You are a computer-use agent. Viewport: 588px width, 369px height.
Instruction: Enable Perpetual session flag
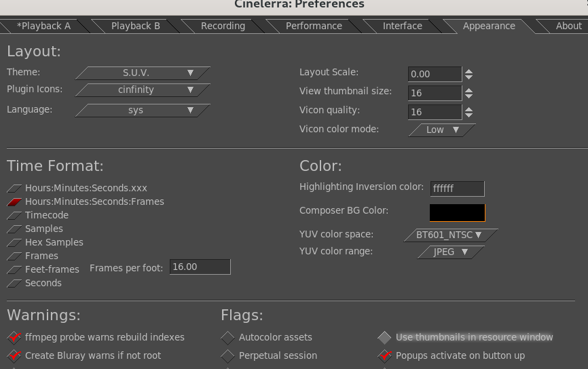(x=269, y=356)
